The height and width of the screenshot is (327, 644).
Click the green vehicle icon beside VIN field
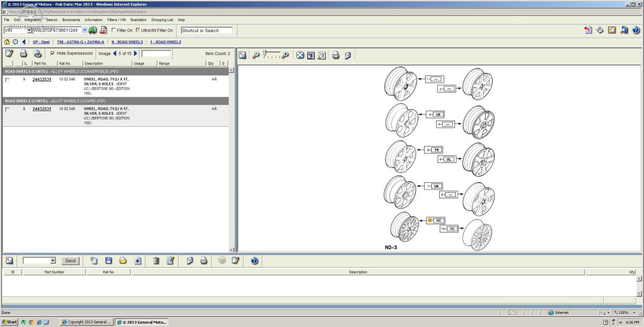pos(92,30)
